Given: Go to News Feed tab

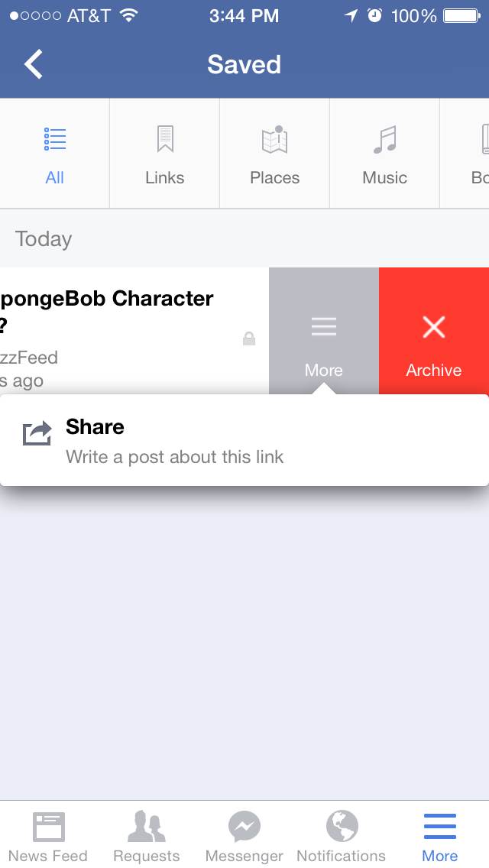Looking at the screenshot, I should (x=48, y=835).
